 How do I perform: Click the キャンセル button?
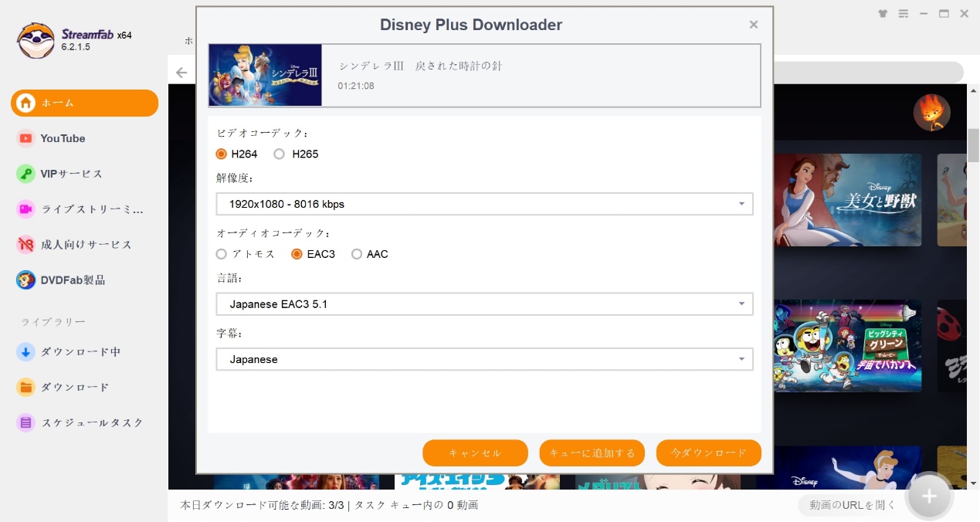(475, 453)
